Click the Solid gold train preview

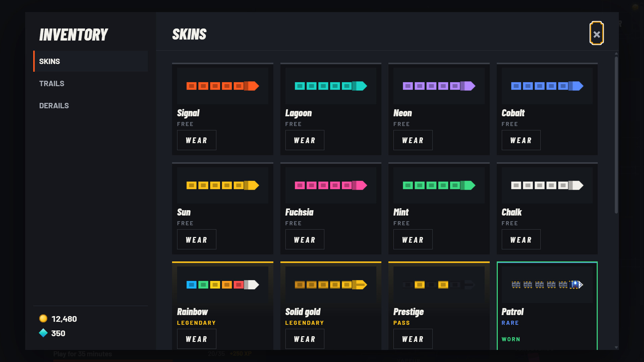coord(331,285)
